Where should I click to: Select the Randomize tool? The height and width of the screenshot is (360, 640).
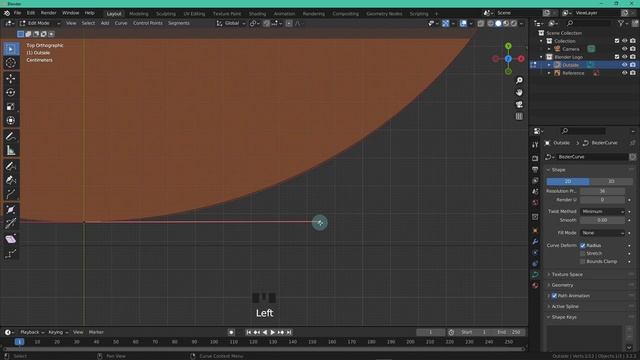pos(11,254)
